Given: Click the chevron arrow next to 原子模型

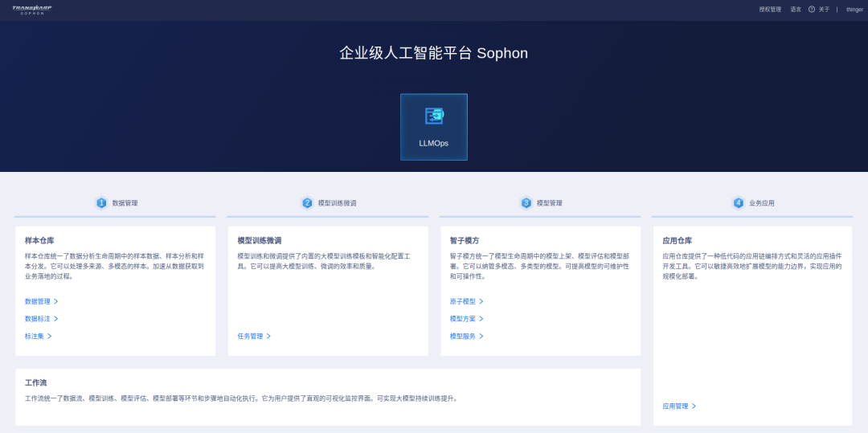Looking at the screenshot, I should (481, 301).
